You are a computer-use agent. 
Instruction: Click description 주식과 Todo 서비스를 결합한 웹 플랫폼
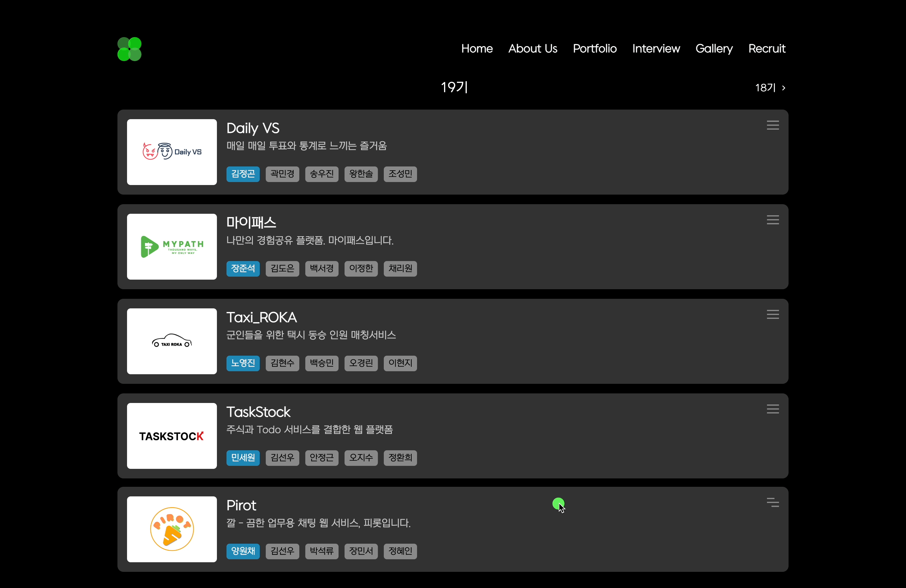(310, 430)
